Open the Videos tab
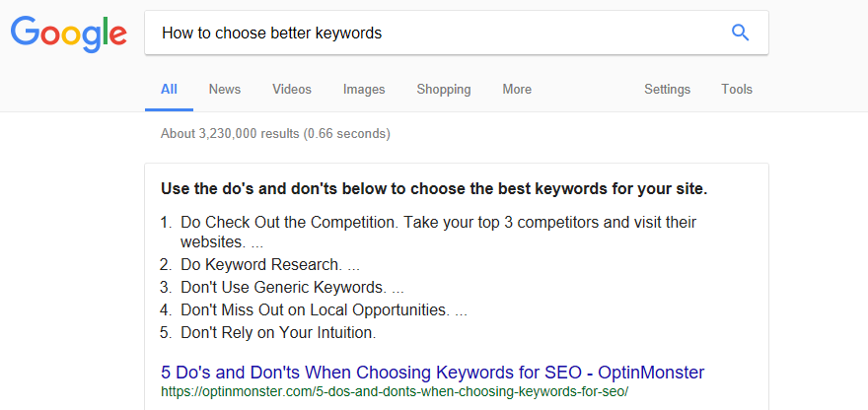The height and width of the screenshot is (410, 868). (x=292, y=90)
